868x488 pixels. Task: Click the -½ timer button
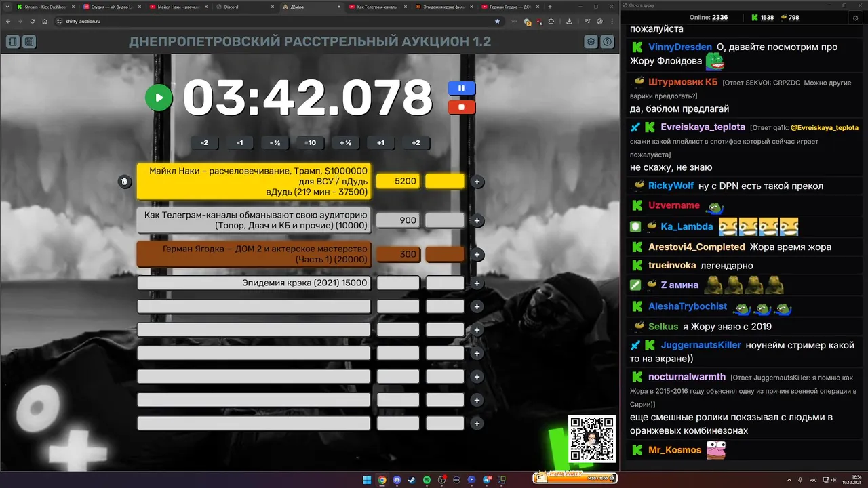click(x=275, y=143)
